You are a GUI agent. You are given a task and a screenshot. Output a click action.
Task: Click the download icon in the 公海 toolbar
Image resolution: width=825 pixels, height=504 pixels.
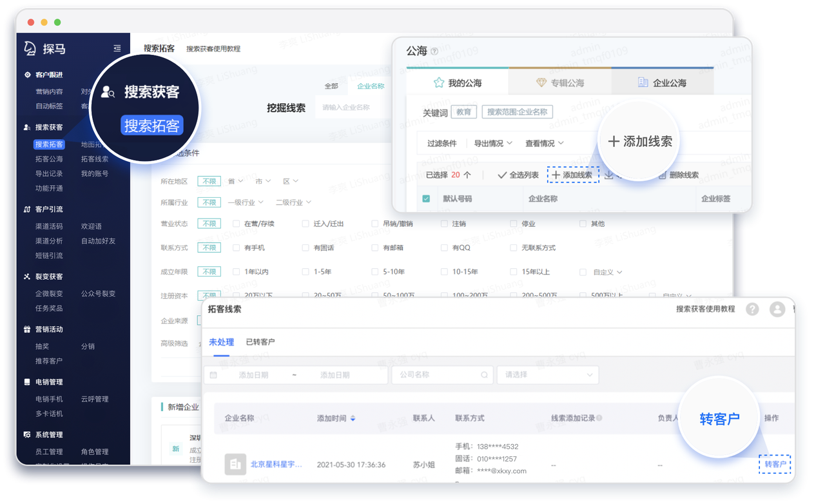(609, 175)
